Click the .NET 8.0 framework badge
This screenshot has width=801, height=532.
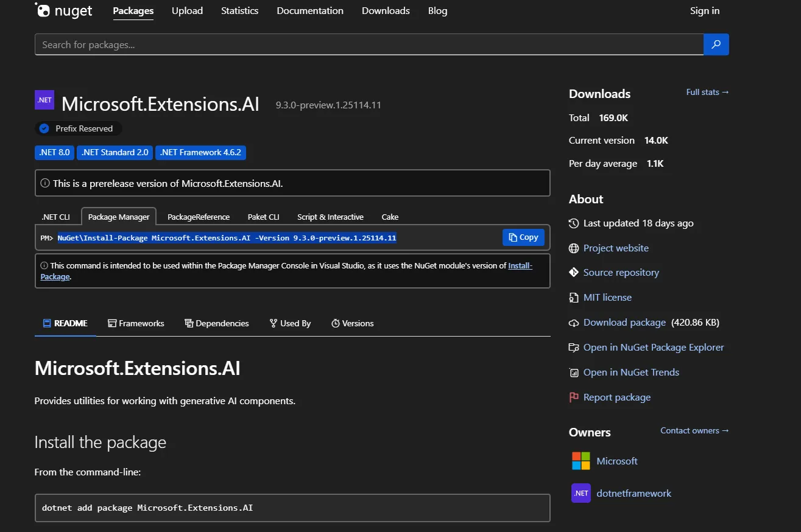(55, 152)
